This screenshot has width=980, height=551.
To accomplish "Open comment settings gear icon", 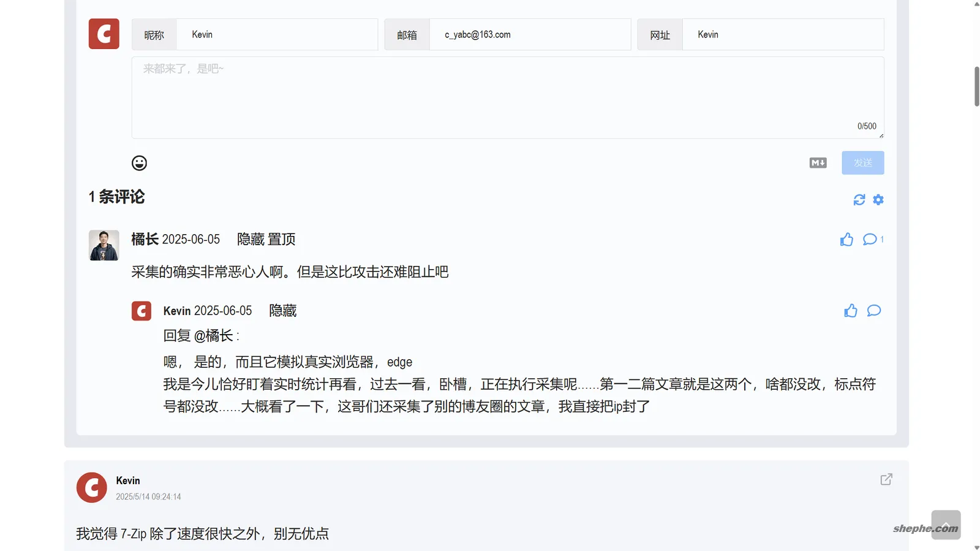I will coord(878,200).
